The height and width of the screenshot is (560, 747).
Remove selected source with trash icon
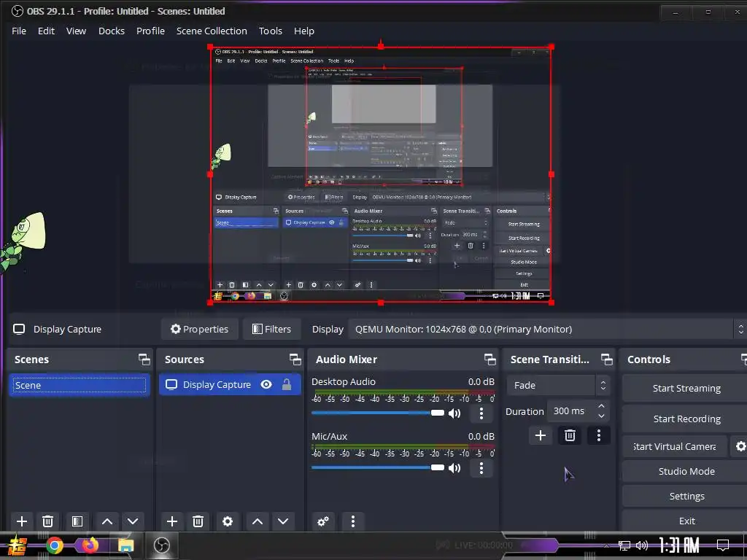[x=198, y=521]
